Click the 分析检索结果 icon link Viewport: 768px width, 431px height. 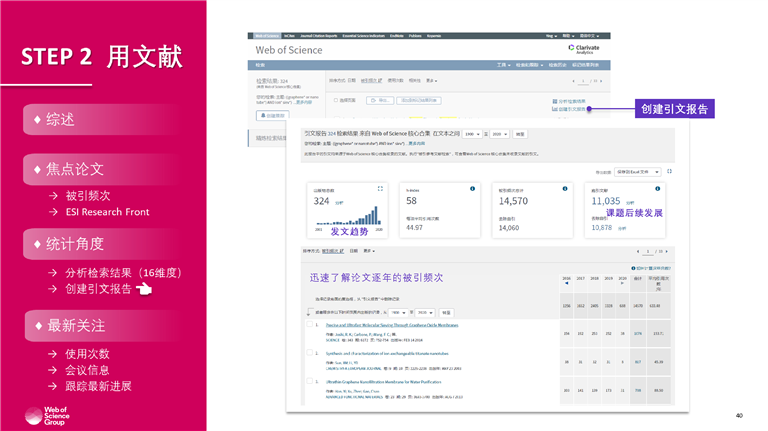coord(569,101)
